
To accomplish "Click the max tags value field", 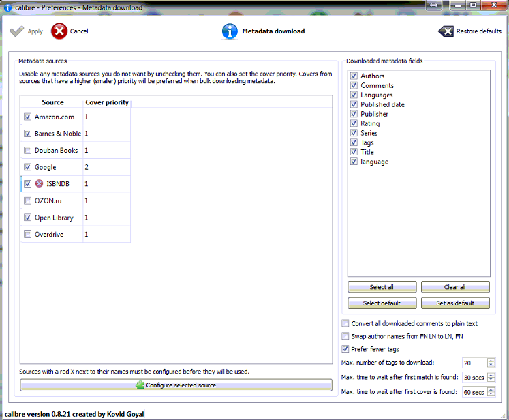I will click(475, 363).
